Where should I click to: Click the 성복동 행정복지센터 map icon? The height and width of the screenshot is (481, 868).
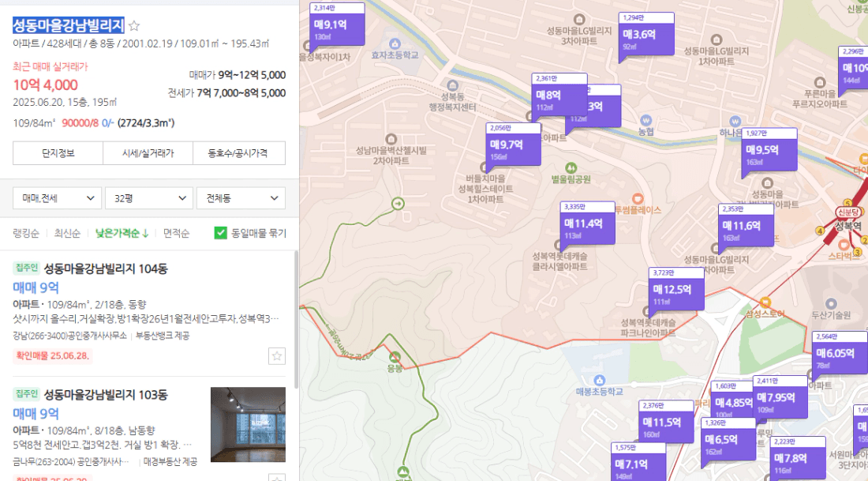453,86
